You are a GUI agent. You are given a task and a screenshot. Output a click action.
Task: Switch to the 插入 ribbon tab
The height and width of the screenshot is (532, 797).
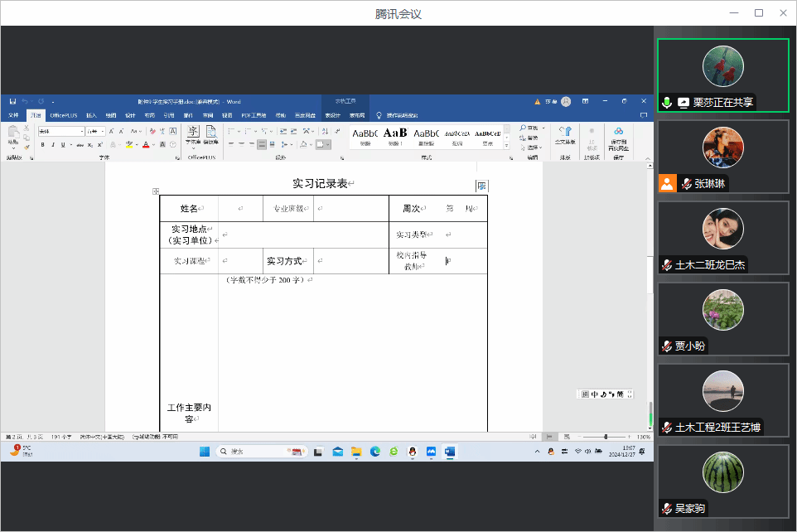point(91,115)
